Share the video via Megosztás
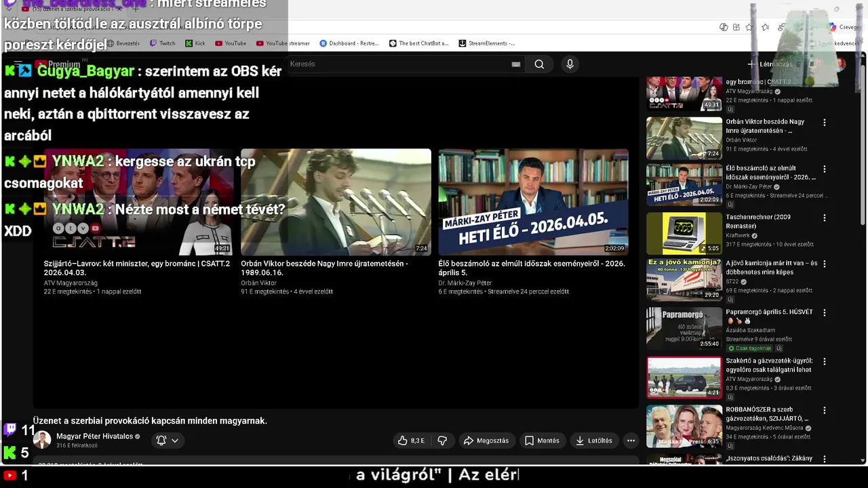This screenshot has width=868, height=488. tap(486, 441)
